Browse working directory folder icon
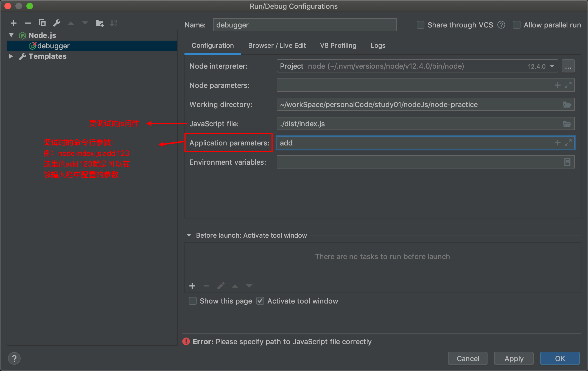 (567, 105)
